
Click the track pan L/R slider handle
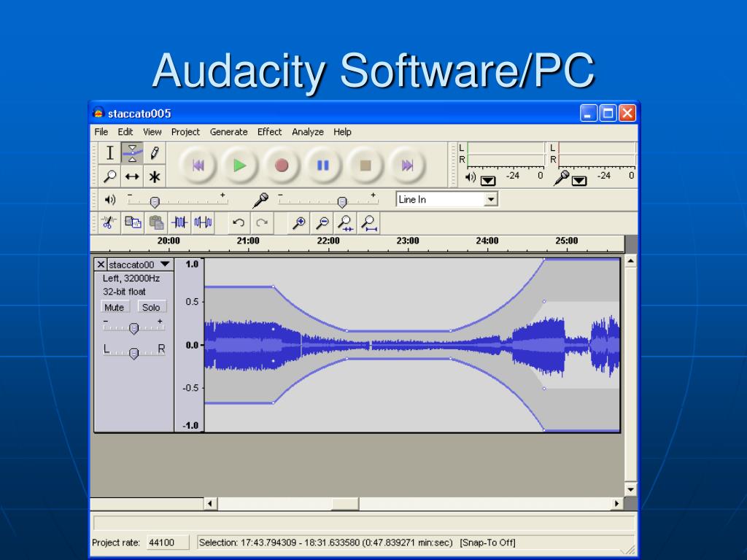(134, 353)
